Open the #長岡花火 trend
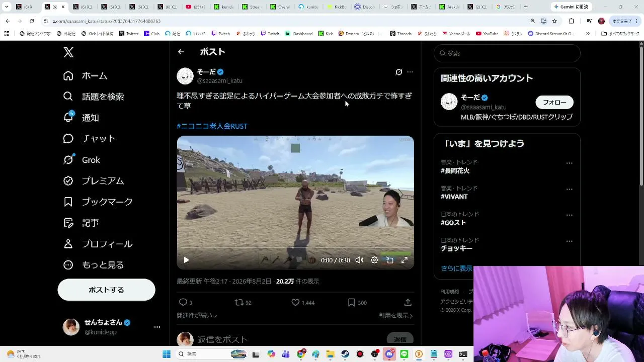Viewport: 644px width, 362px height. (x=455, y=171)
